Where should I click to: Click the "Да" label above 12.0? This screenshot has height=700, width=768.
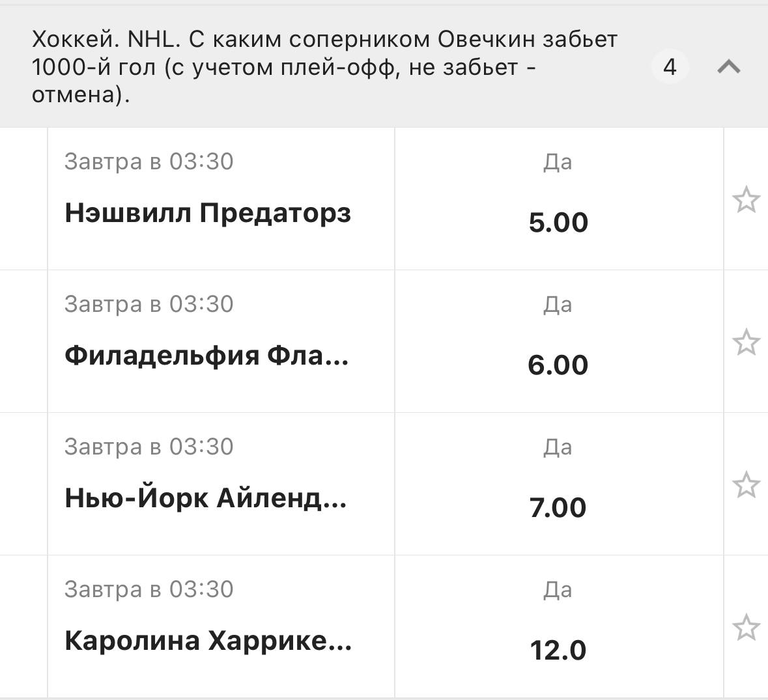pyautogui.click(x=558, y=590)
